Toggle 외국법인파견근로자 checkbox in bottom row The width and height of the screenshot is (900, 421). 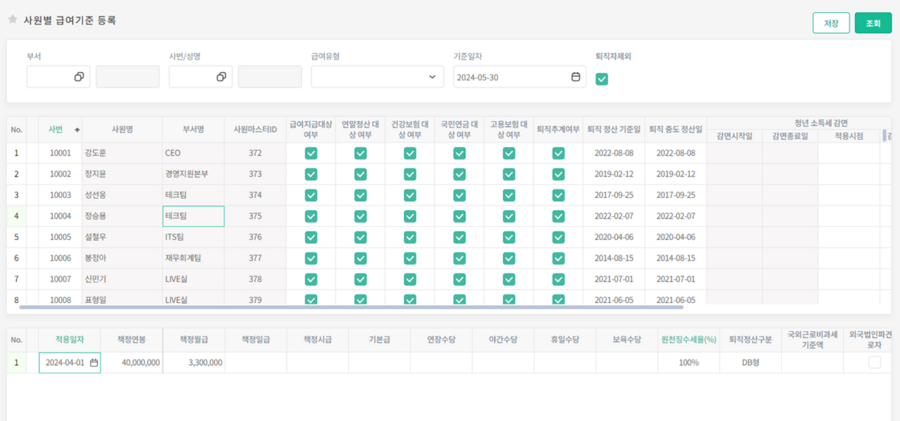pos(874,363)
